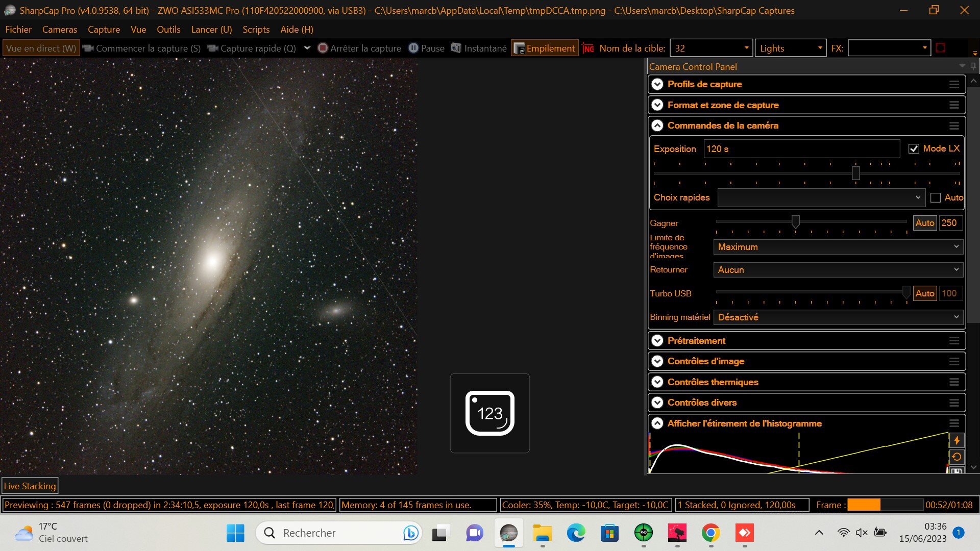Toggle the Auto button for Gagner
This screenshot has height=551, width=980.
click(x=924, y=223)
